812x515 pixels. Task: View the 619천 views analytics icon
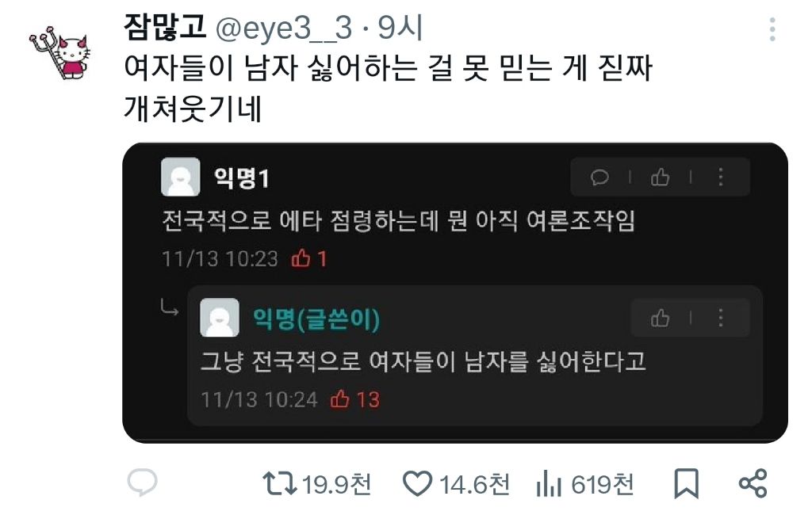[549, 485]
